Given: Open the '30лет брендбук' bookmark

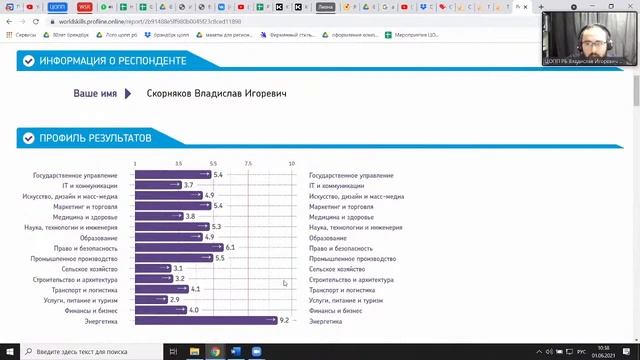Looking at the screenshot, I should coord(66,35).
